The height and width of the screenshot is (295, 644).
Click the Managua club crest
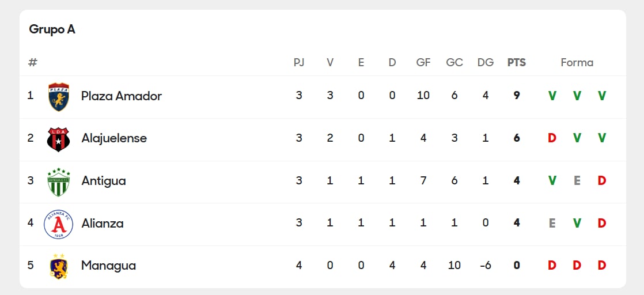point(58,266)
